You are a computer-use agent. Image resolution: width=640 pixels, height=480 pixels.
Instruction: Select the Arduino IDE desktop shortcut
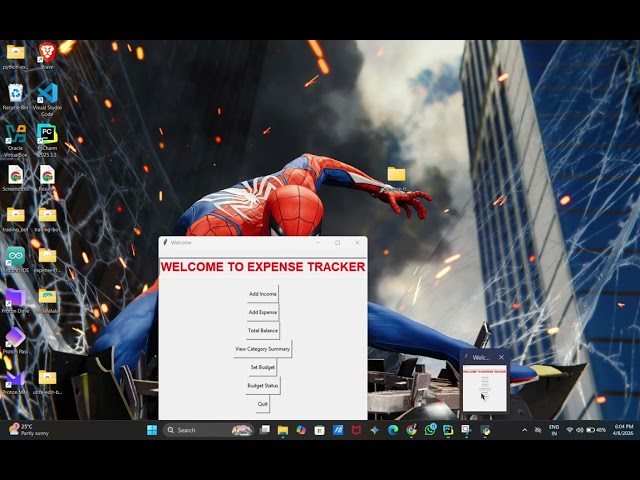pos(16,260)
